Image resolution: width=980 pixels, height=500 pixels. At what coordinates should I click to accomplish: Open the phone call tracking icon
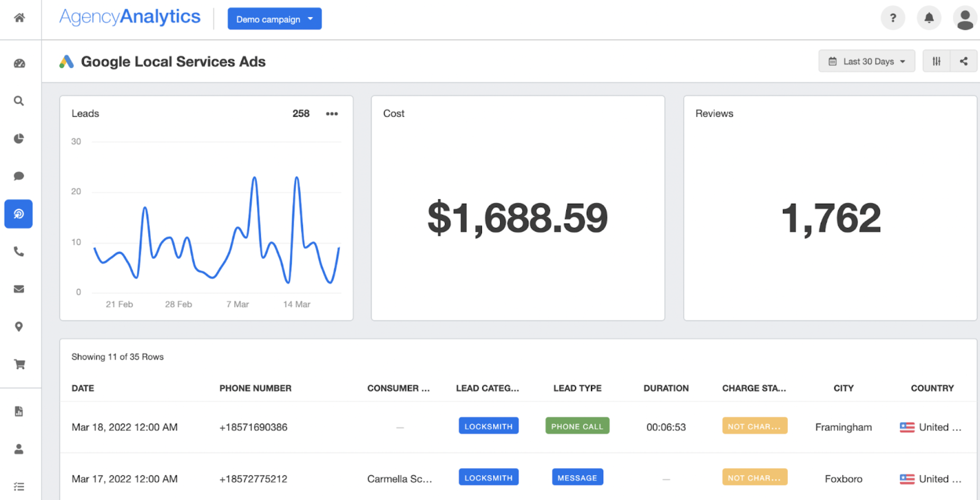click(x=19, y=252)
